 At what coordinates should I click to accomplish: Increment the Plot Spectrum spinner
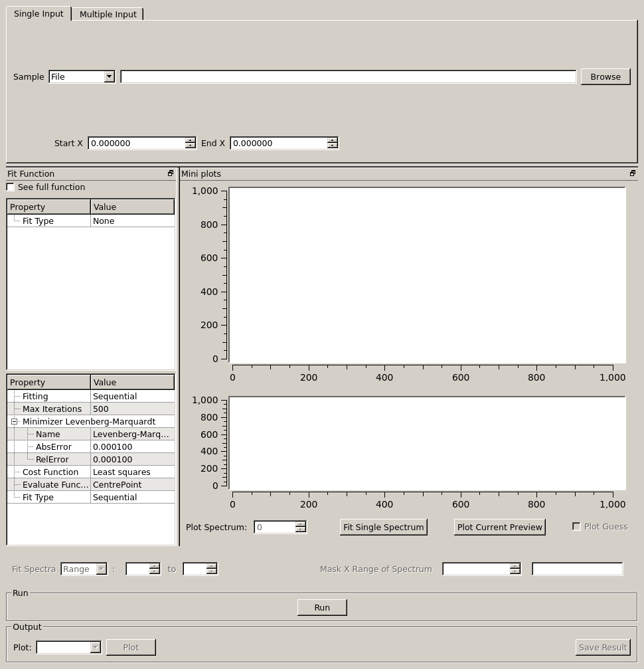tap(301, 524)
